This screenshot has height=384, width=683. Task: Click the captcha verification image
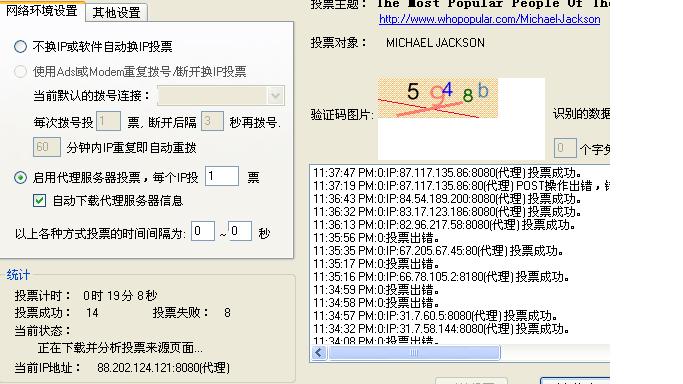[437, 98]
